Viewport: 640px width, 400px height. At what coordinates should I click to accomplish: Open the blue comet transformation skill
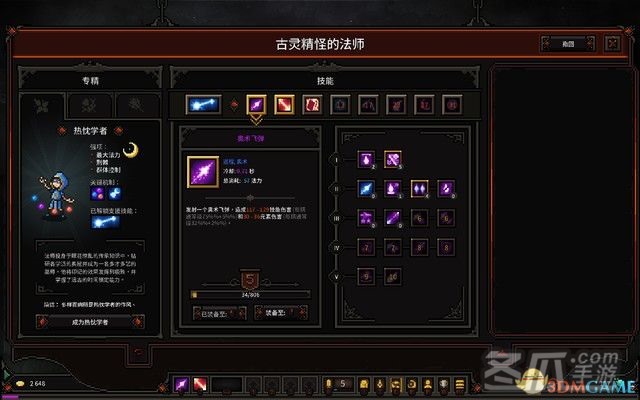[x=203, y=105]
